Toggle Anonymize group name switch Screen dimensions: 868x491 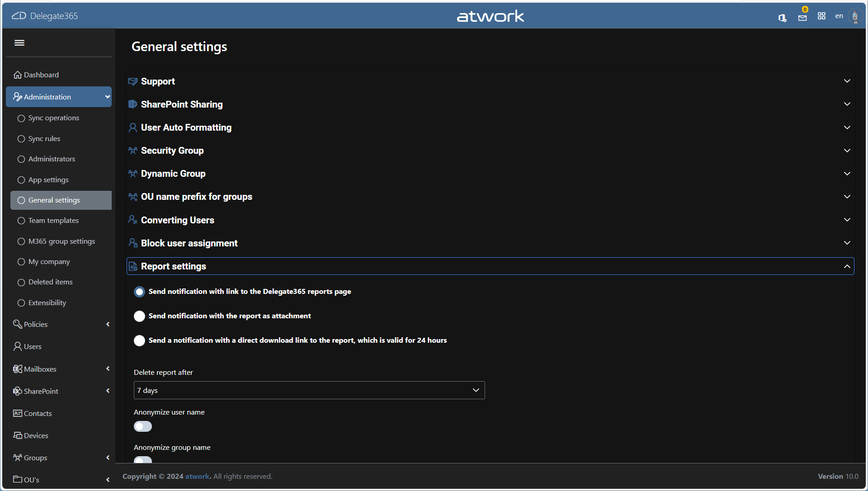tap(143, 460)
